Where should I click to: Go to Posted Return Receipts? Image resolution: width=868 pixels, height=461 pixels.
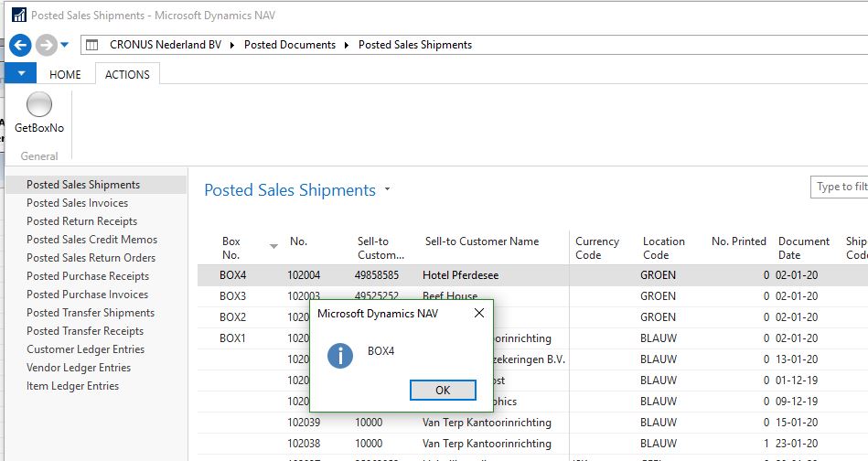(81, 221)
